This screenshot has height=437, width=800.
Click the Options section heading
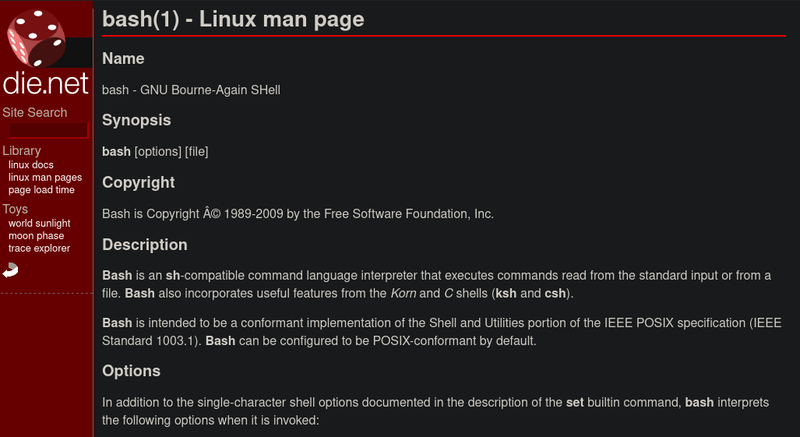tap(131, 370)
